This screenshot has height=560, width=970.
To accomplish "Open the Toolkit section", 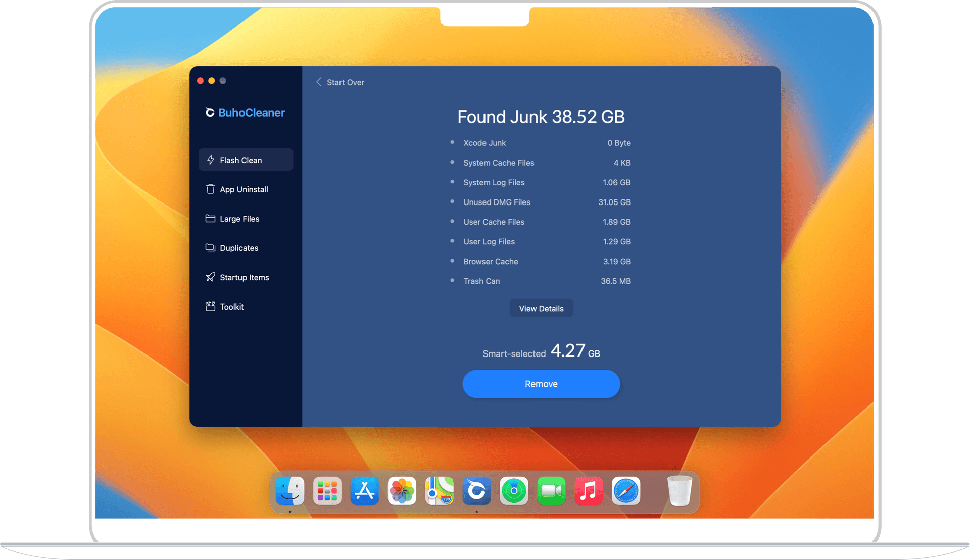I will pyautogui.click(x=246, y=307).
